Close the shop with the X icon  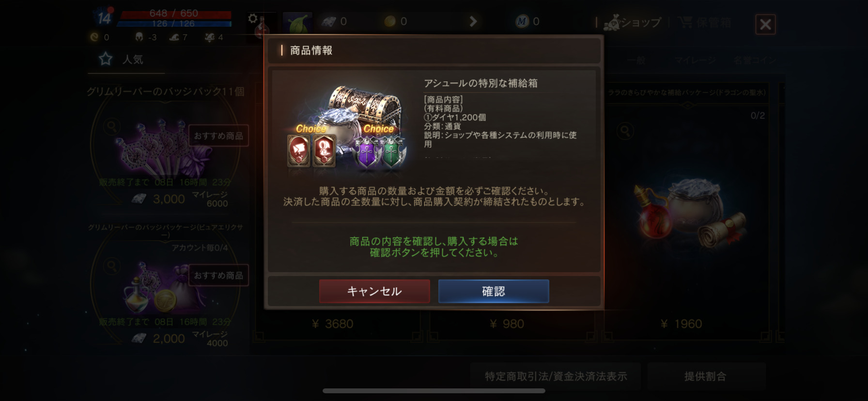pyautogui.click(x=765, y=24)
